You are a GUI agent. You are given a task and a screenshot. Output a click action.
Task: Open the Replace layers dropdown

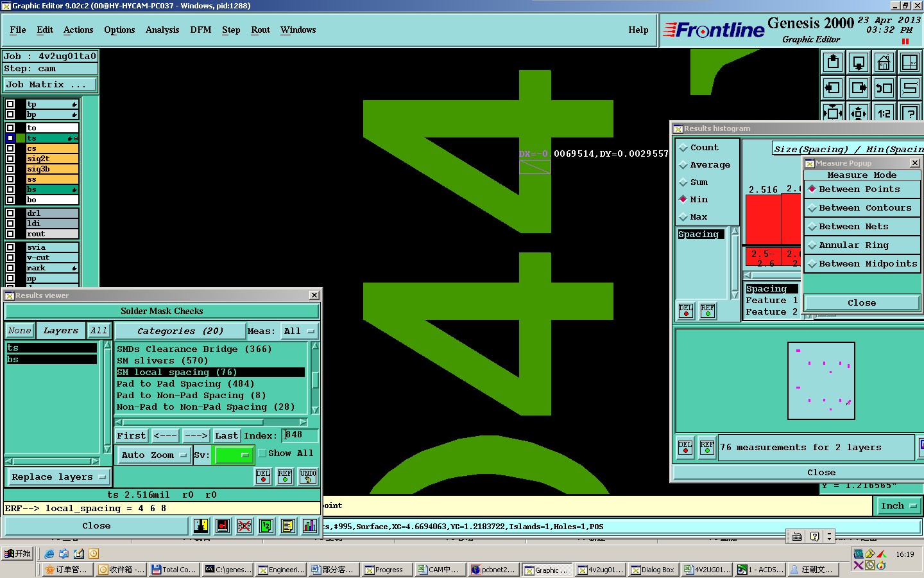[58, 477]
